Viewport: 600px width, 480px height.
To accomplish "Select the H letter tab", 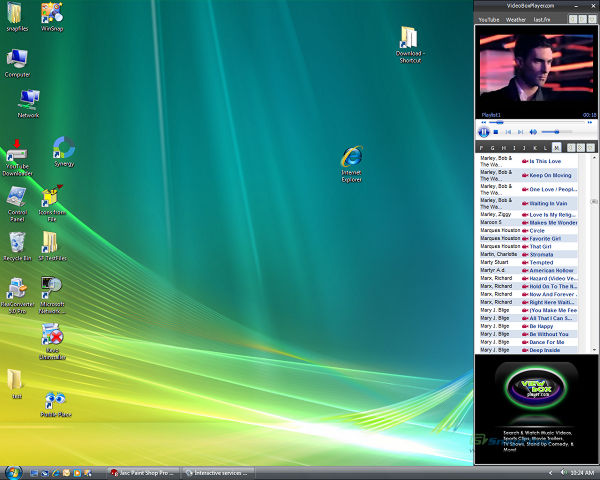I will point(504,148).
